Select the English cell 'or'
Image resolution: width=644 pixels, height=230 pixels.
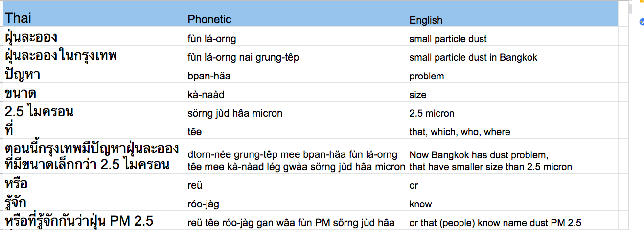513,185
